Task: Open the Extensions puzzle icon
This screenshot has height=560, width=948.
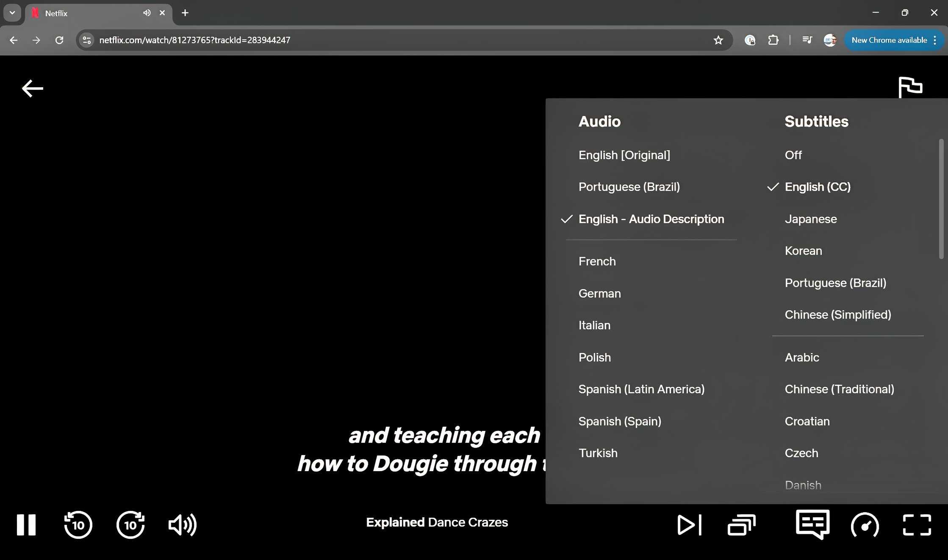Action: point(773,40)
